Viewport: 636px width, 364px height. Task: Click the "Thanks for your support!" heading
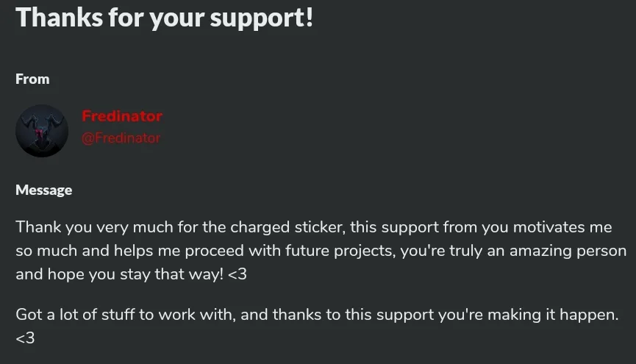pos(164,17)
